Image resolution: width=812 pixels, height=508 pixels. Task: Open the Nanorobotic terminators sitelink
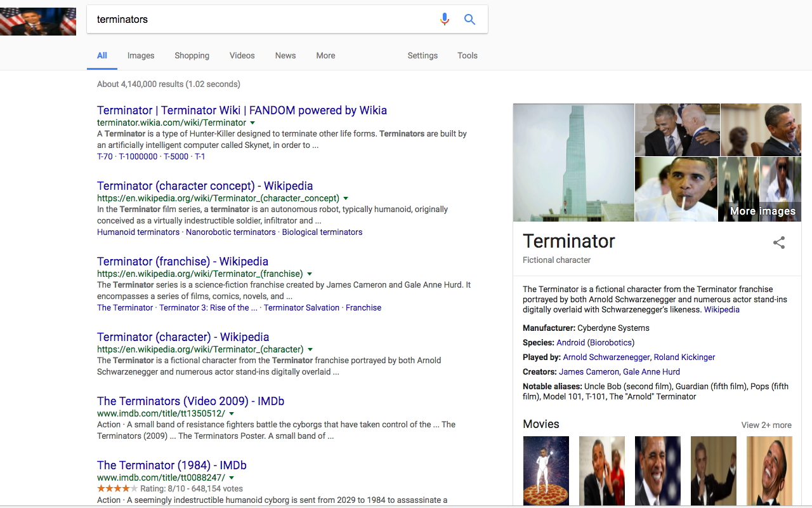(x=231, y=232)
